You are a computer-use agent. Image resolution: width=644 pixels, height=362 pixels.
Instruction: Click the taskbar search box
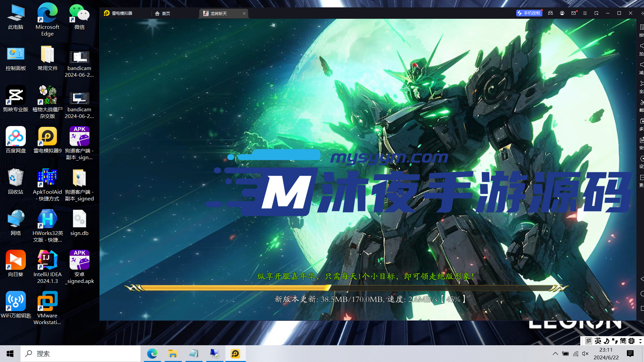tap(80, 354)
